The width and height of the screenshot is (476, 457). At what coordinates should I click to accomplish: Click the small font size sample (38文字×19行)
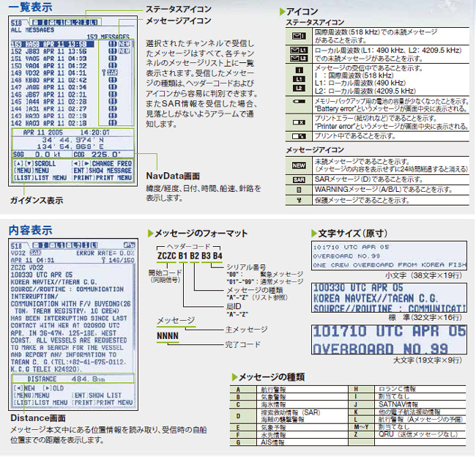tap(389, 256)
